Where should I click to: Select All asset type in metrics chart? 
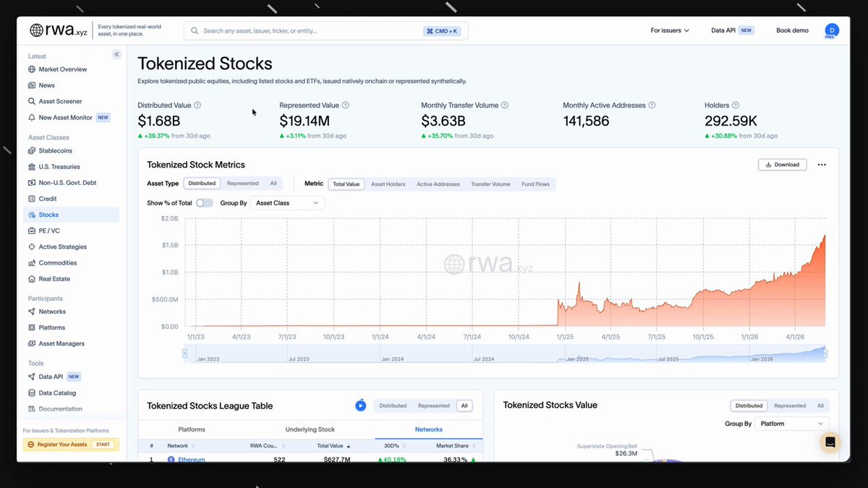(273, 184)
